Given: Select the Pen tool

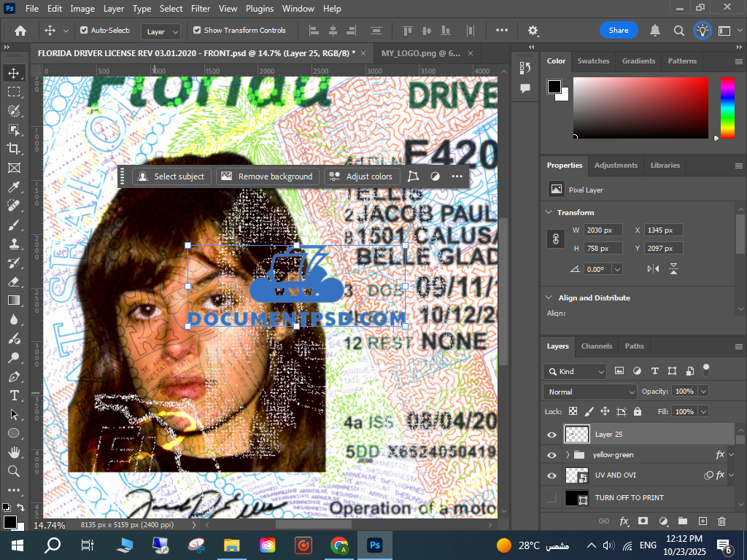Looking at the screenshot, I should 14,376.
